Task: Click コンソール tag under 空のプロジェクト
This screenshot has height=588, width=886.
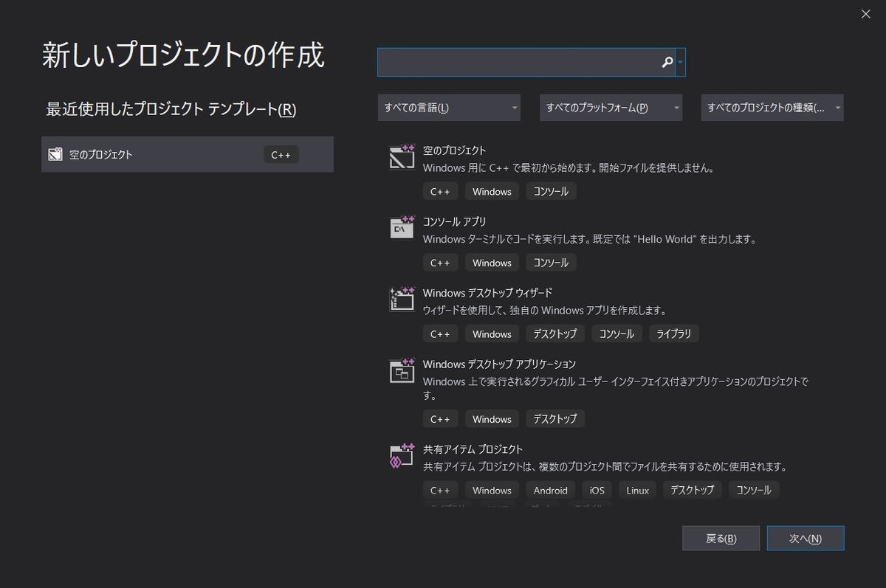Action: point(551,191)
